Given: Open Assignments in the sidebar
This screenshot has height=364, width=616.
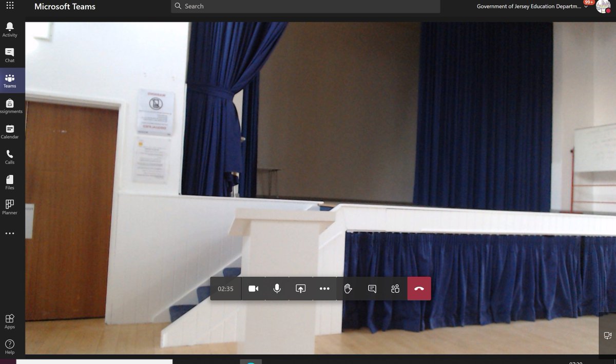Looking at the screenshot, I should coord(10,106).
